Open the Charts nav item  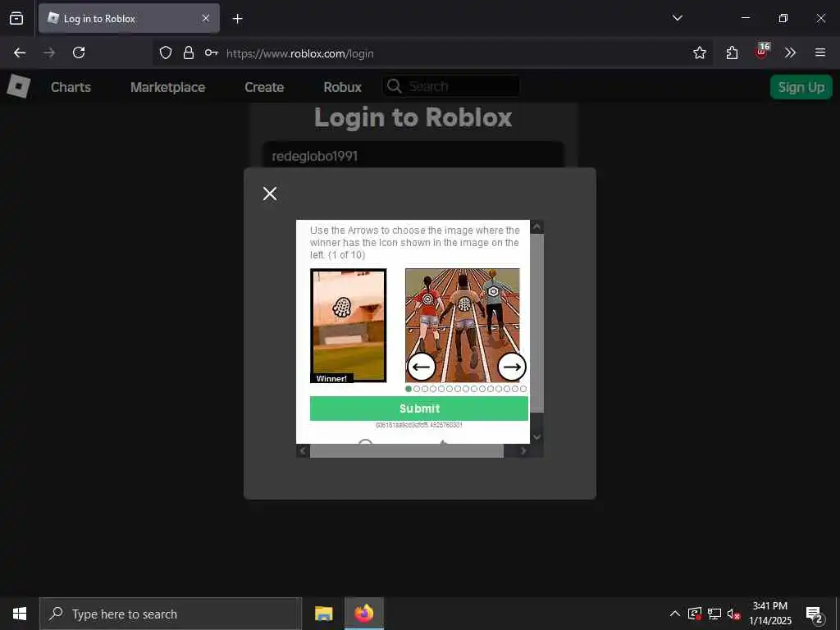pyautogui.click(x=71, y=87)
